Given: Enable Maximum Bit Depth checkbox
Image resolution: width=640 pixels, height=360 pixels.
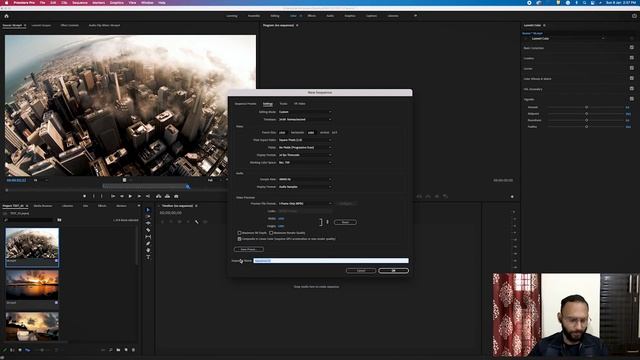Looking at the screenshot, I should (240, 233).
